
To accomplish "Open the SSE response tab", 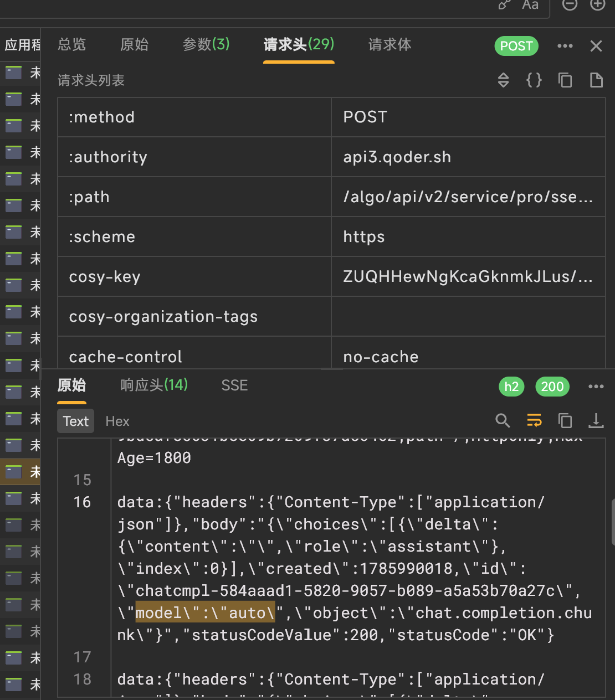I will pos(234,385).
